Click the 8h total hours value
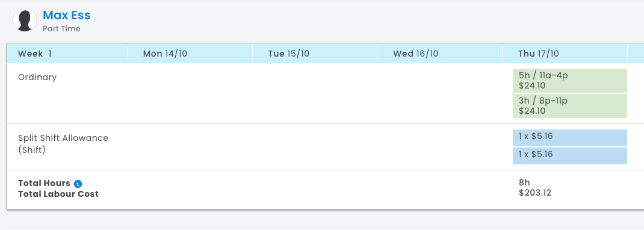Screen dimensions: 644x230 [524, 183]
